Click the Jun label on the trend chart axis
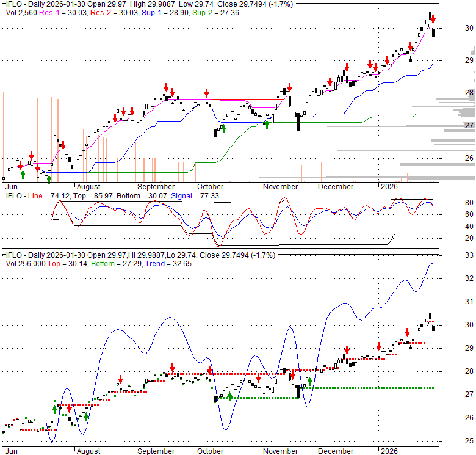This screenshot has width=476, height=455. (12, 451)
